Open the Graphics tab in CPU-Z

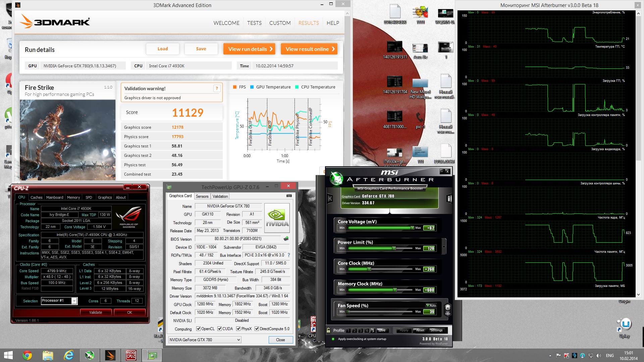105,197
